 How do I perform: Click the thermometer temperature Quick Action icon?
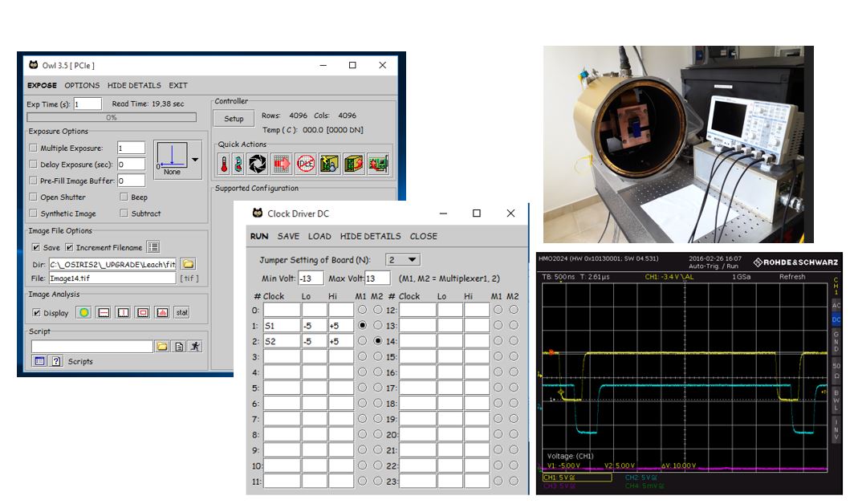pos(224,165)
